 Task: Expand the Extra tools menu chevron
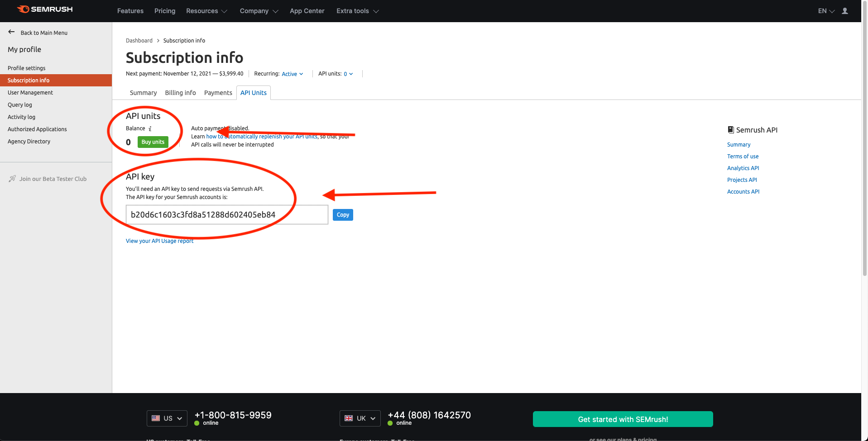[x=376, y=11]
